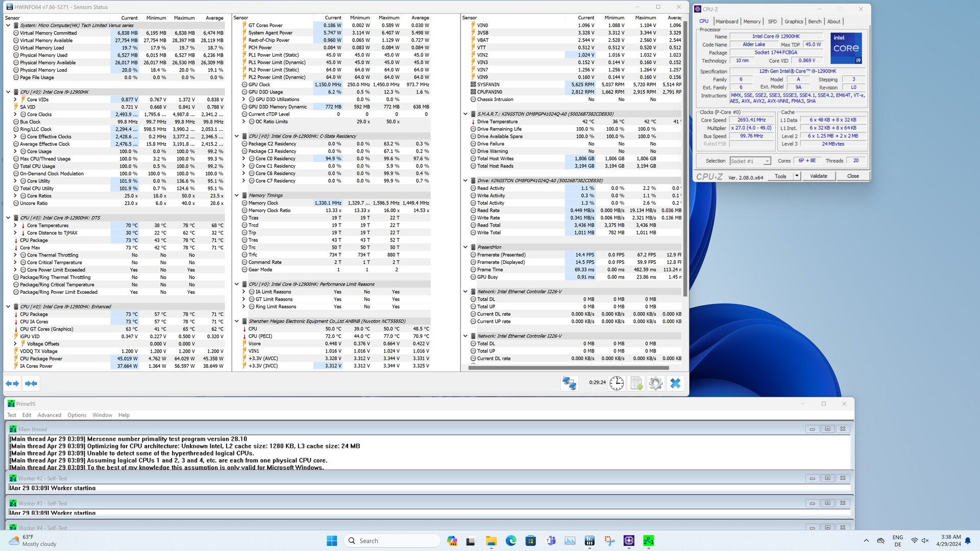Viewport: 980px width, 551px height.
Task: Click the Windows taskbar Search field
Action: tap(392, 541)
